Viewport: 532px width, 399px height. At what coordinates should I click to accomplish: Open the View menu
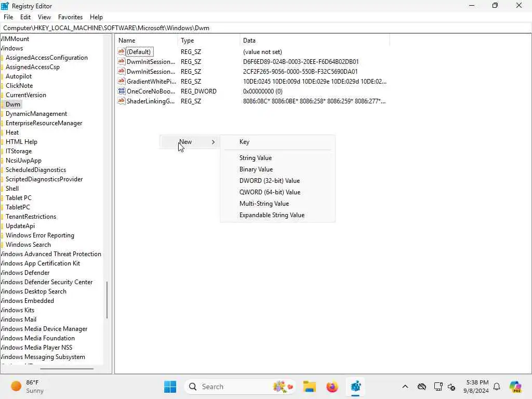click(44, 17)
